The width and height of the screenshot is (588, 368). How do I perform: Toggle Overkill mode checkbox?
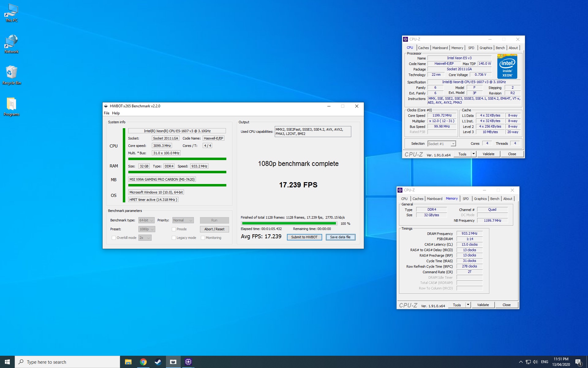click(114, 238)
